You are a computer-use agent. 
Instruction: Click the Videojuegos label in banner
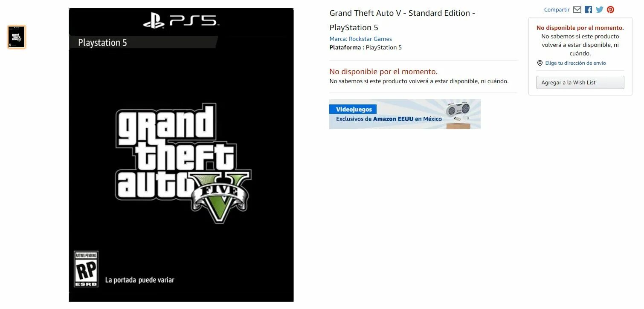coord(354,109)
